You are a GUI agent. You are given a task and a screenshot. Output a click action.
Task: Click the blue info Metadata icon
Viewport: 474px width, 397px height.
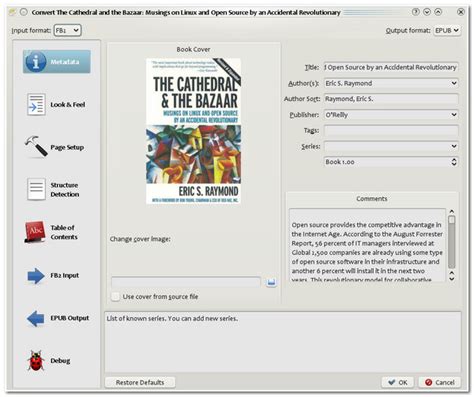(36, 62)
